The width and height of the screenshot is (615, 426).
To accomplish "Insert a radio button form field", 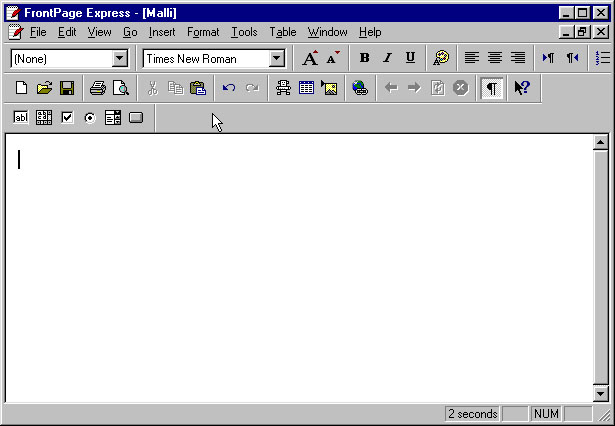I will tap(90, 118).
